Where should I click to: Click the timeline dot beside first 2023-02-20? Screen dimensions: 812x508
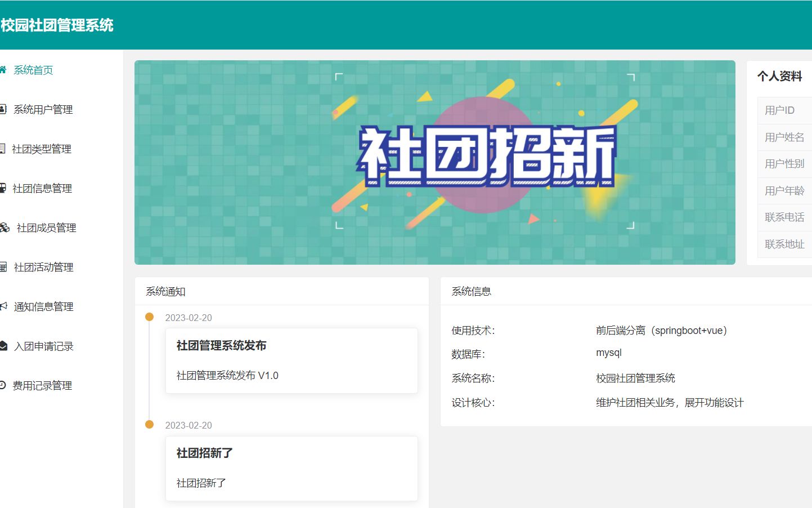point(150,317)
